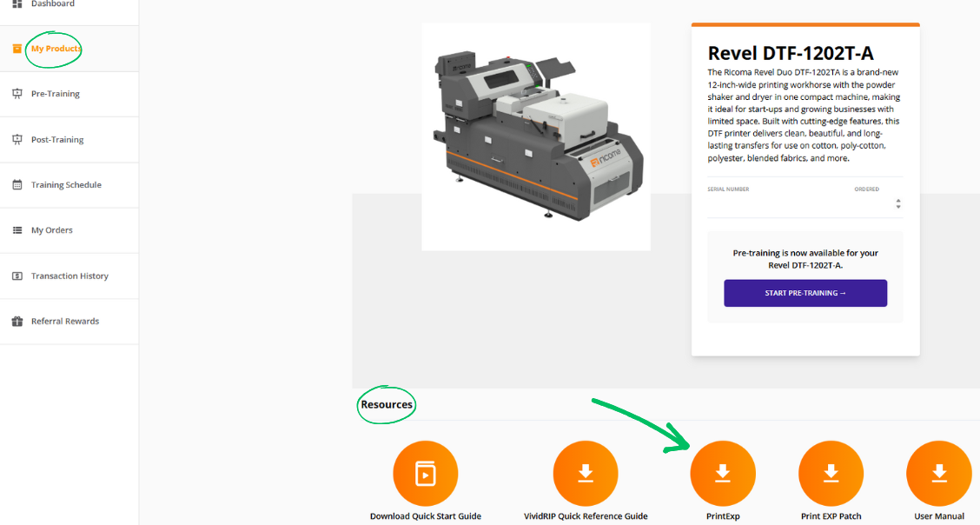Open the Download Quick Start Guide icon
Viewport: 980px width, 525px height.
coord(426,474)
